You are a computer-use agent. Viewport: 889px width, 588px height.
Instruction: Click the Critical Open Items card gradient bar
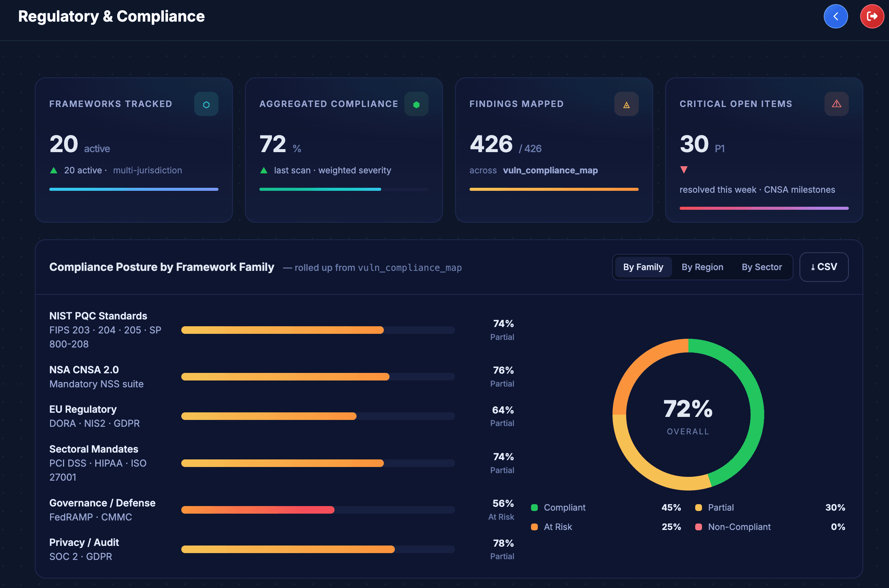pyautogui.click(x=764, y=208)
